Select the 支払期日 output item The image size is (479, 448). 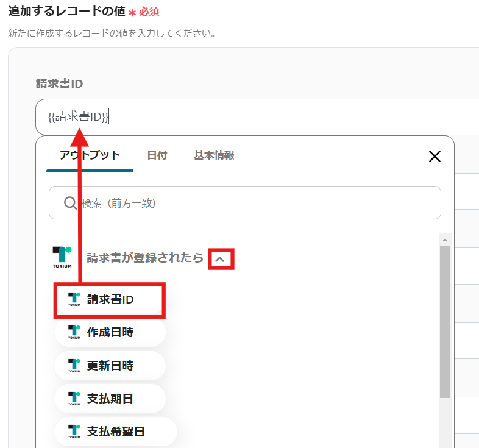click(x=110, y=399)
